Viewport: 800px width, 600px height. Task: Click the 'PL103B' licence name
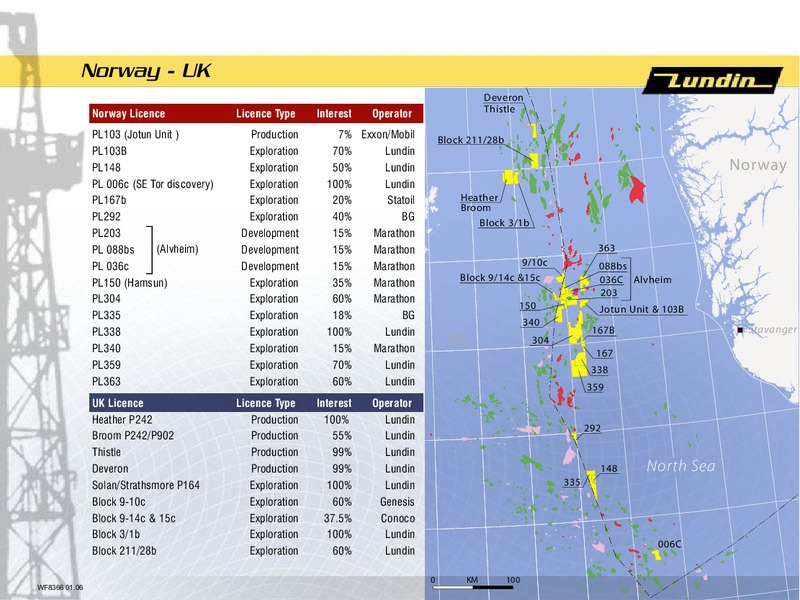point(109,151)
